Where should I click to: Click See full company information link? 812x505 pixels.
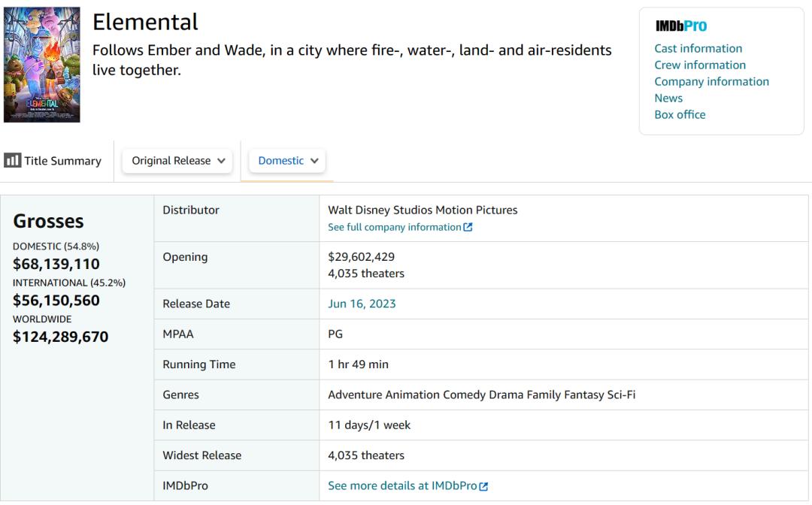[395, 227]
